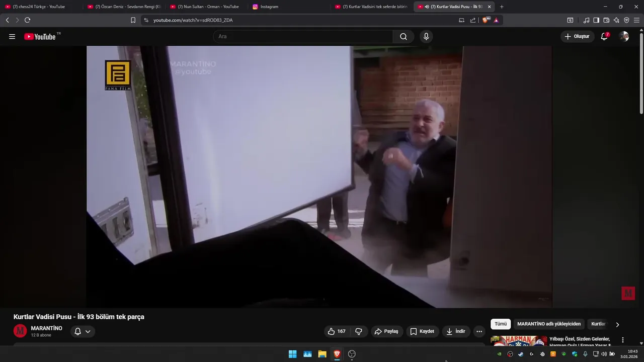Click the search magnifier button

tap(404, 37)
